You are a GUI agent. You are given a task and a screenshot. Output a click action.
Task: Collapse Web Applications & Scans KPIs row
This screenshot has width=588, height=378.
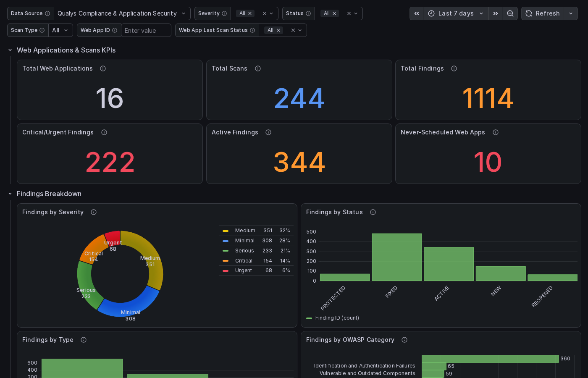tap(10, 50)
